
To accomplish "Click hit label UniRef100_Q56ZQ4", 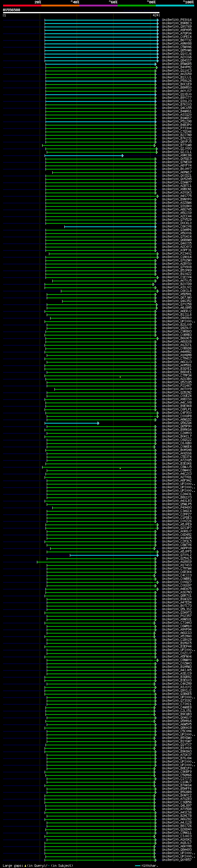I will click(x=177, y=423).
